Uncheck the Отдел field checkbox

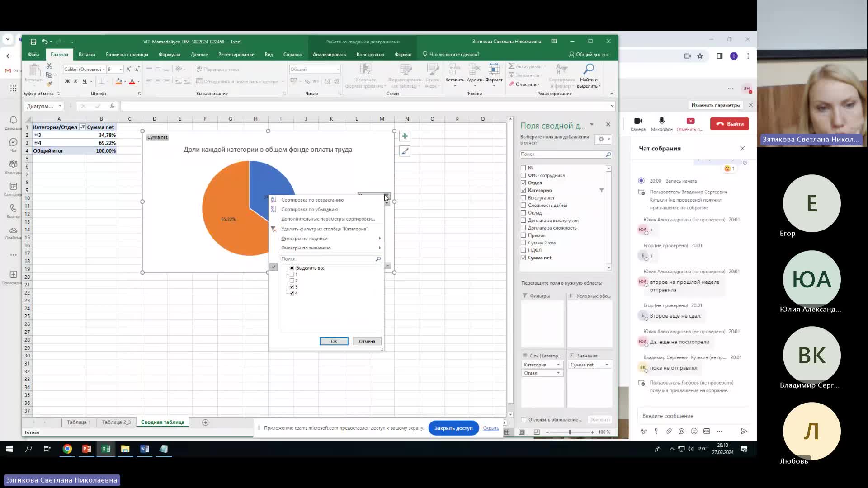pos(524,183)
